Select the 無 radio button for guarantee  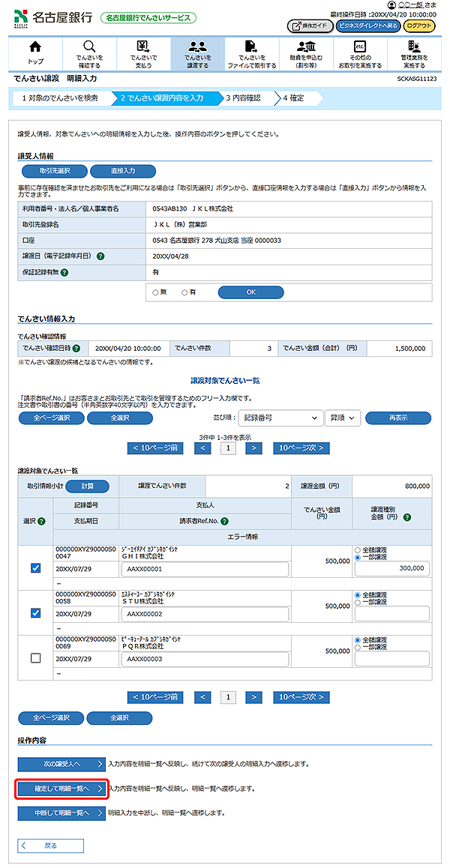(x=155, y=292)
